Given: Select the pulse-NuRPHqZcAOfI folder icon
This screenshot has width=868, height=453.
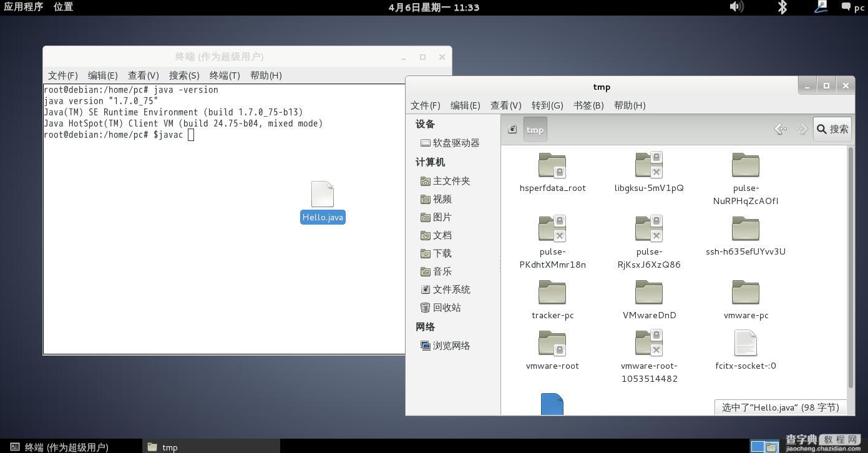Looking at the screenshot, I should (x=745, y=165).
